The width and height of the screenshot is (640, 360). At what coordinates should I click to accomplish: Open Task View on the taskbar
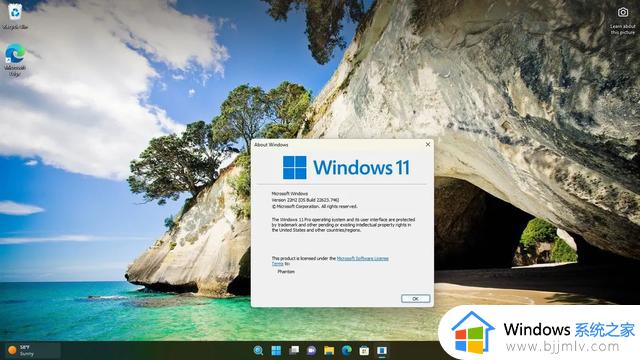[294, 350]
